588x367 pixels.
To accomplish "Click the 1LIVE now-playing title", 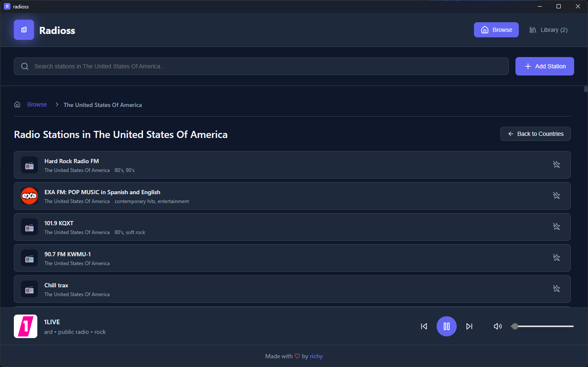I will (52, 322).
